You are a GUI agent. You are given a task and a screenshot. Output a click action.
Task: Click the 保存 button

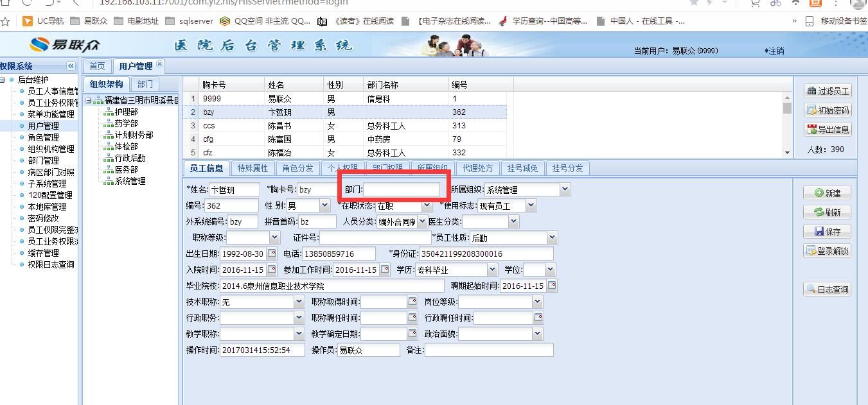point(828,231)
